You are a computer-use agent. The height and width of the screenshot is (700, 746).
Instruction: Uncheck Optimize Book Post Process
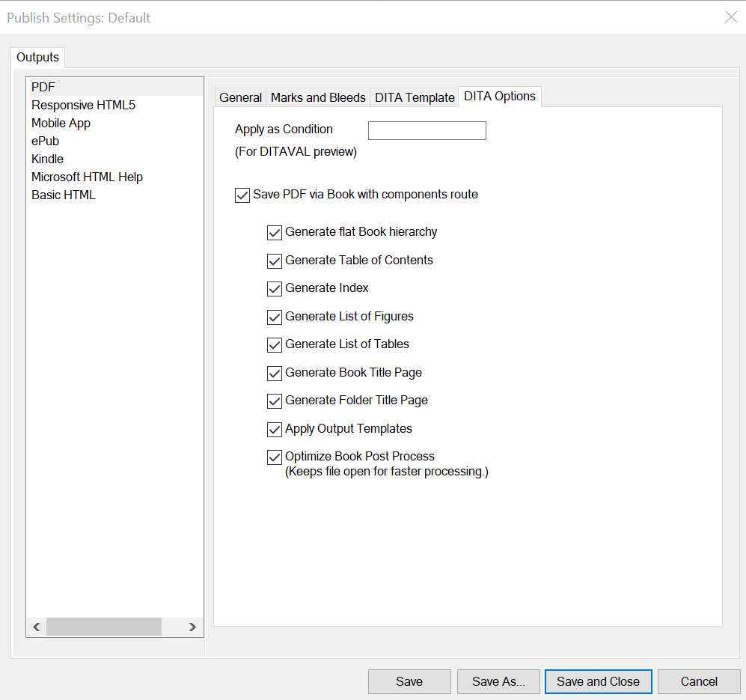pyautogui.click(x=275, y=457)
